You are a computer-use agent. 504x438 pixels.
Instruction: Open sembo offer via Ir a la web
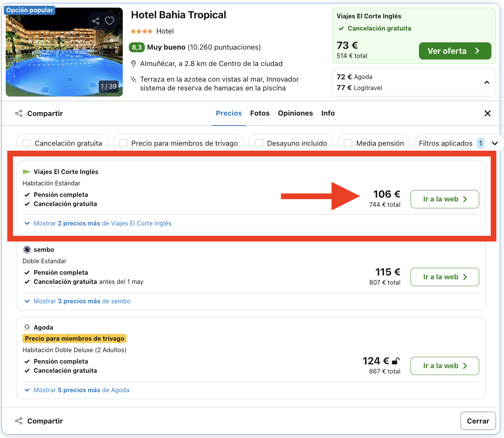(x=445, y=277)
